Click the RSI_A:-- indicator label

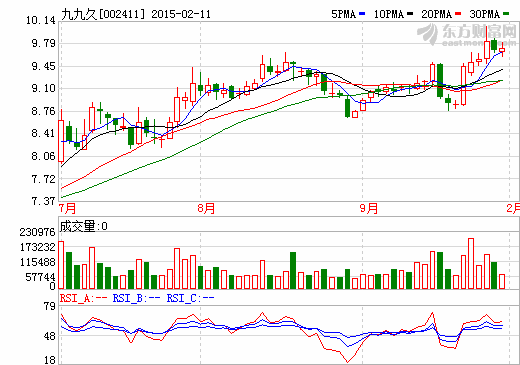(x=83, y=298)
